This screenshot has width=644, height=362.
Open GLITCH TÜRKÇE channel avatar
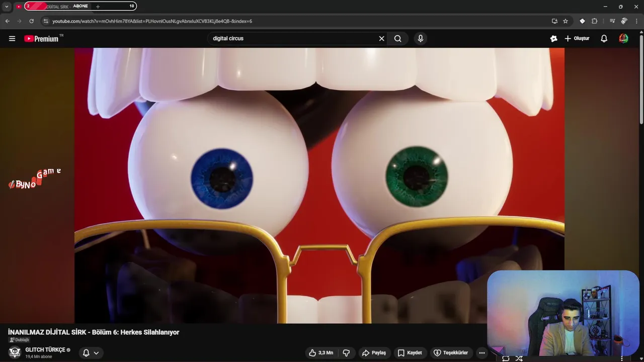pyautogui.click(x=15, y=352)
